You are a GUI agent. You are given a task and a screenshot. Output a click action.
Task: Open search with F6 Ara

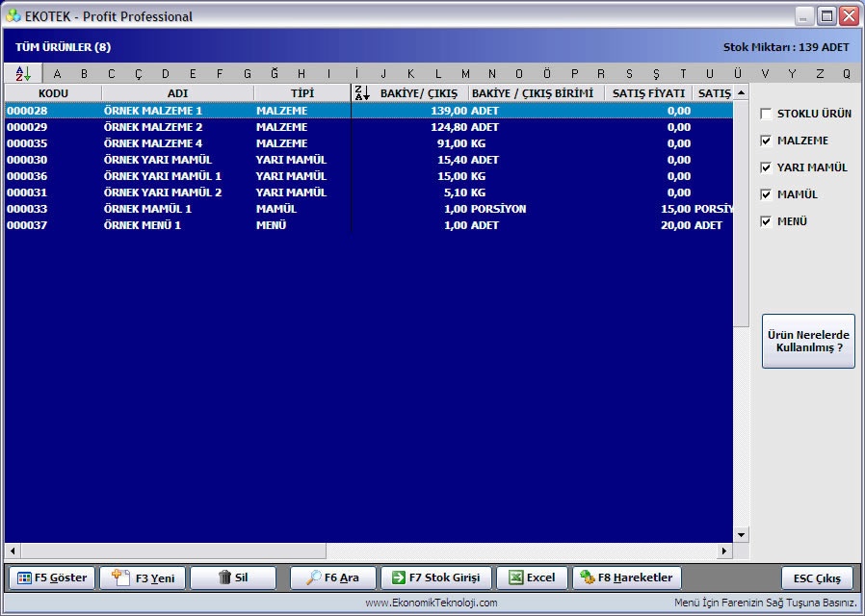pyautogui.click(x=332, y=578)
